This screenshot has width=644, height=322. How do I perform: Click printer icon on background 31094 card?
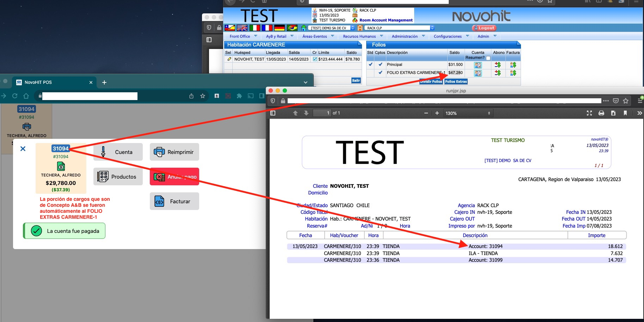tap(27, 127)
